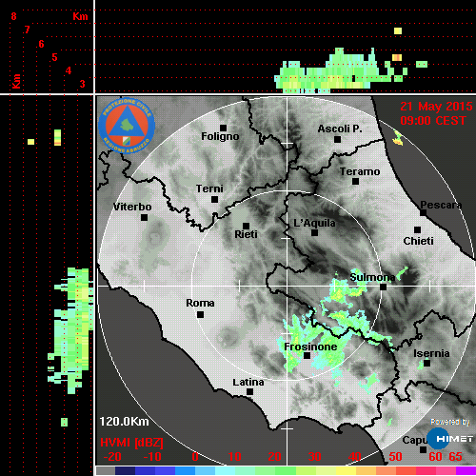Viewport: 476px width, 476px height.
Task: Click the date text "21 May 2015"
Action: (x=436, y=107)
